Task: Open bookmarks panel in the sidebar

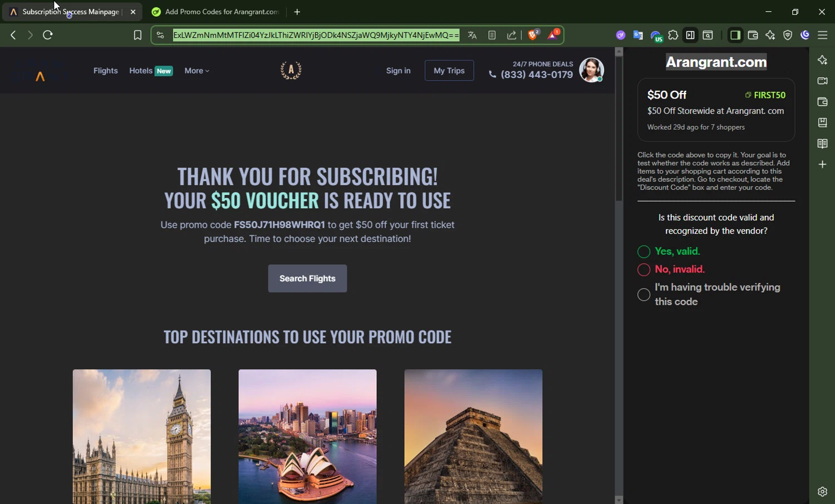Action: (822, 122)
